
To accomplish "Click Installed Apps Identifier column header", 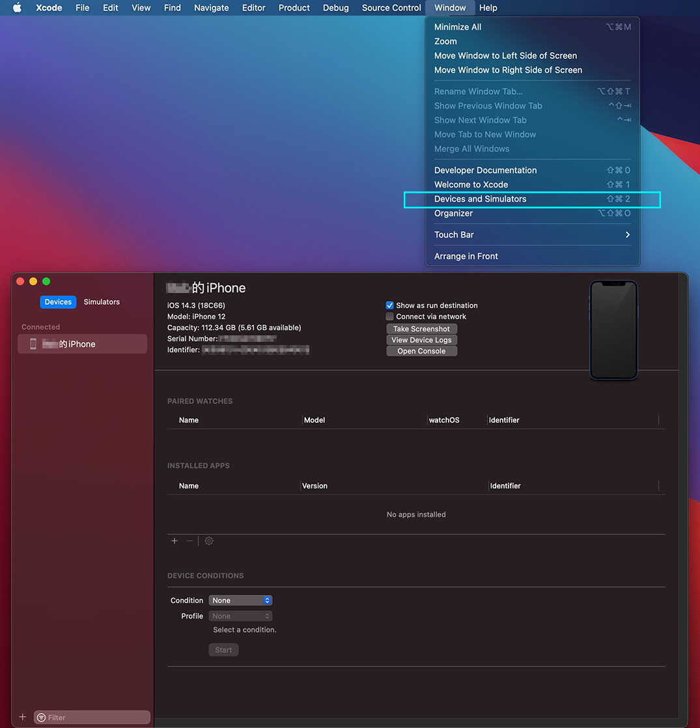I will [x=505, y=486].
